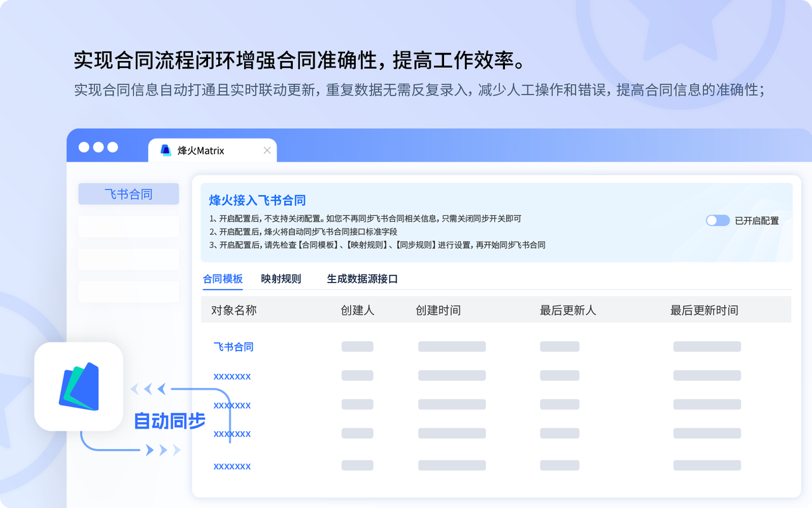This screenshot has height=508, width=812.
Task: Click the 创建人 column header
Action: pos(358,311)
